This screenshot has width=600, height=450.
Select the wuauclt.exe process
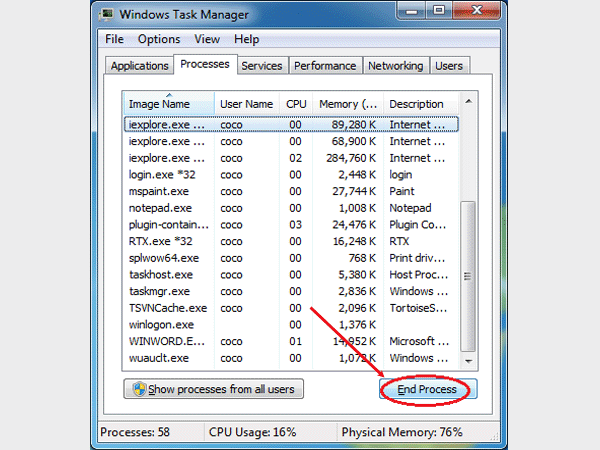click(291, 358)
